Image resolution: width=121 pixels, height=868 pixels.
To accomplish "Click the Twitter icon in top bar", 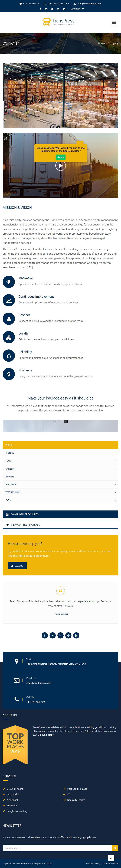I will pos(46,9).
